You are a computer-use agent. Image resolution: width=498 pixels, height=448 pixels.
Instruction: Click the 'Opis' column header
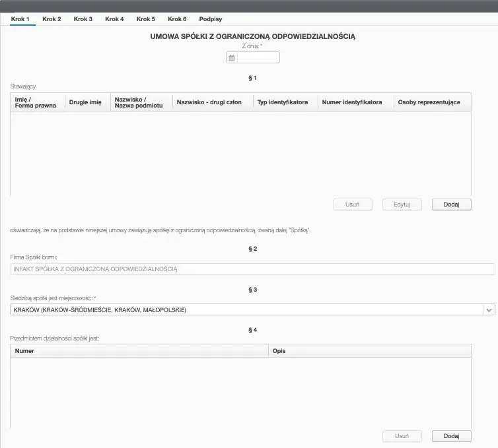pyautogui.click(x=370, y=351)
